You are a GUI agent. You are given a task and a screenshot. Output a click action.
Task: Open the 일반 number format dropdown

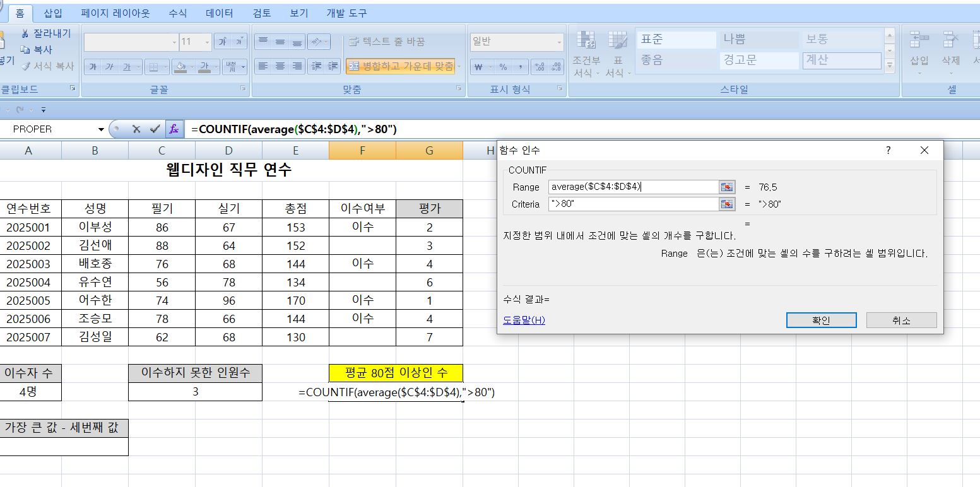pyautogui.click(x=559, y=42)
